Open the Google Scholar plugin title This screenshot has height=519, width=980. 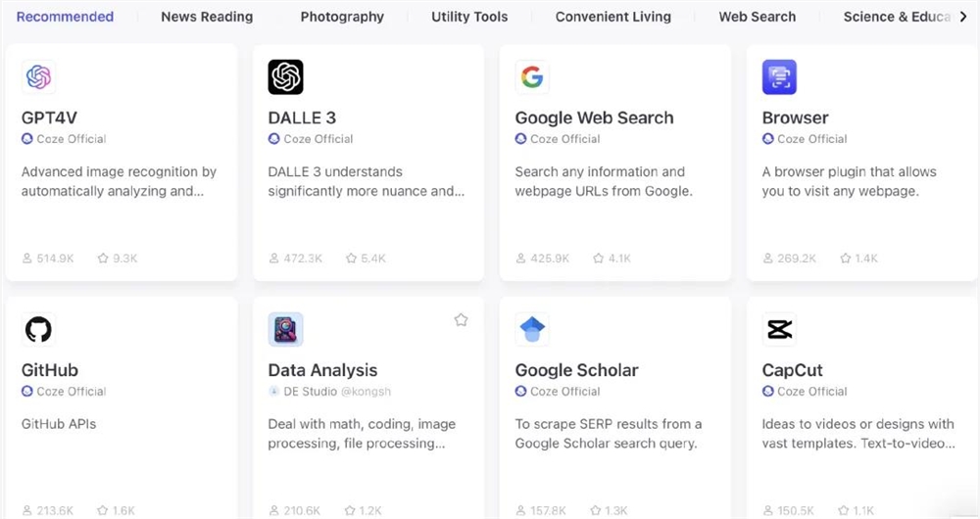[x=576, y=370]
